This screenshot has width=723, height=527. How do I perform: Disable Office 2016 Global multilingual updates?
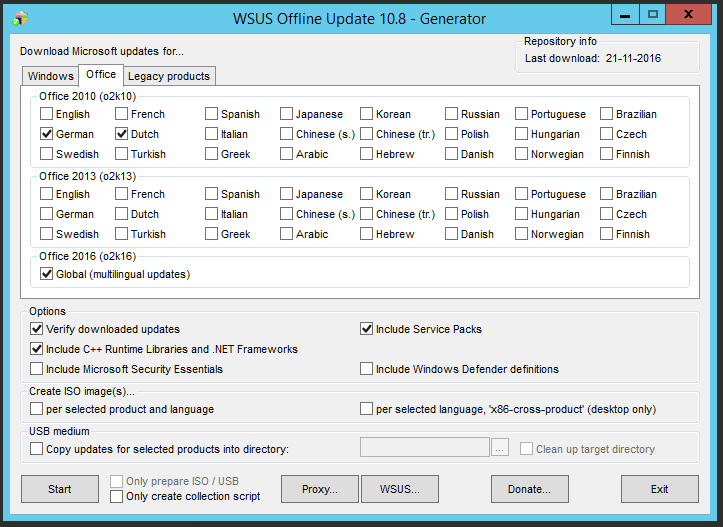click(x=47, y=274)
